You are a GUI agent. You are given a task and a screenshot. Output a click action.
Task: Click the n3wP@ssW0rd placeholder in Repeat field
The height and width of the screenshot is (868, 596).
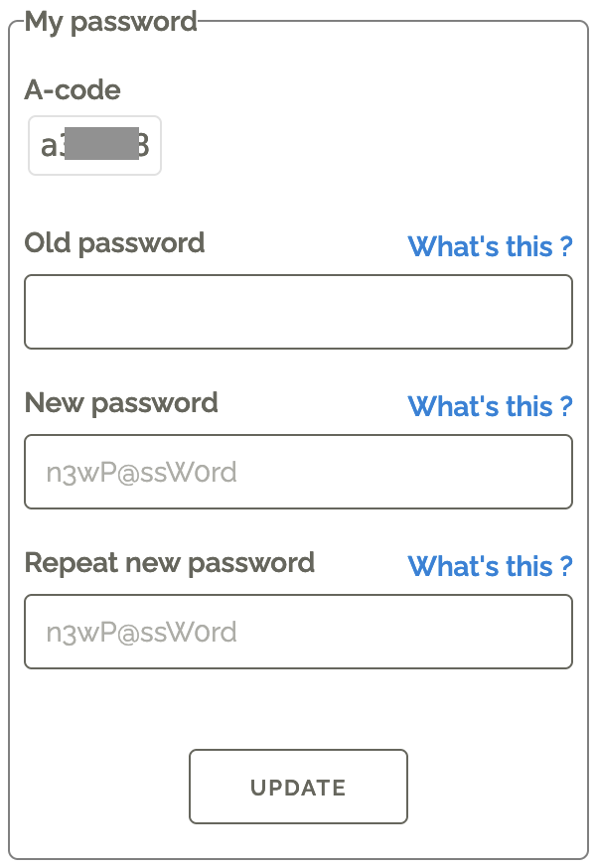tap(138, 632)
